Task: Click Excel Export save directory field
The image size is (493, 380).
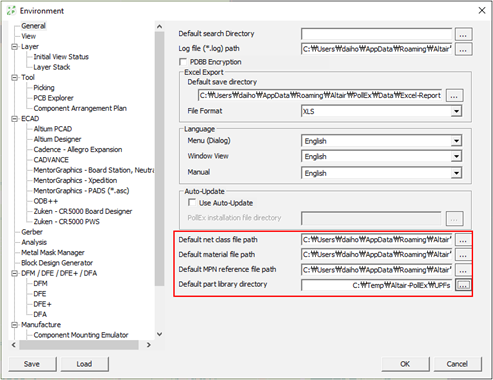Action: pyautogui.click(x=320, y=96)
